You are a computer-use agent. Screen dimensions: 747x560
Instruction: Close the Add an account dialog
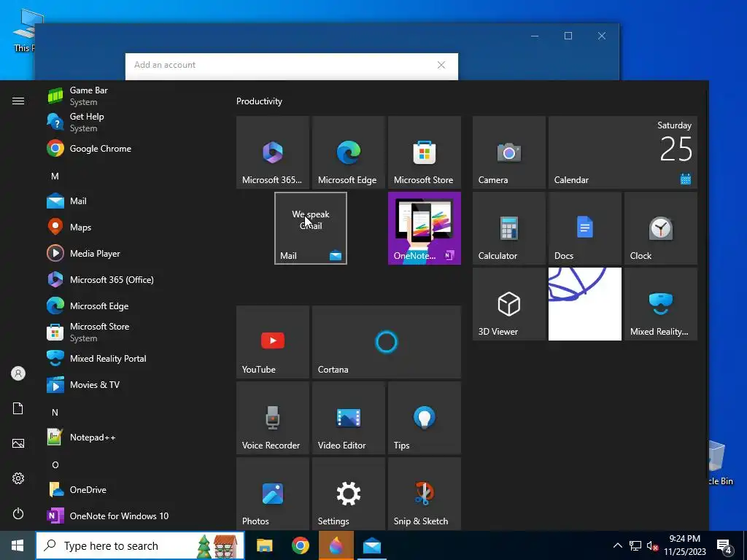pos(441,65)
